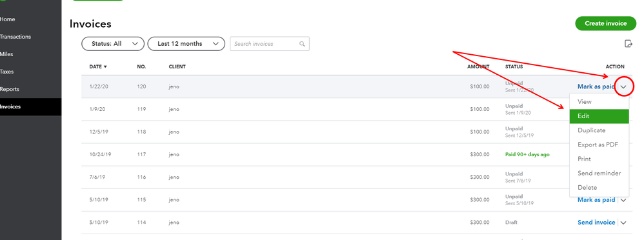644x240 pixels.
Task: Click the NO. column header
Action: pyautogui.click(x=141, y=66)
